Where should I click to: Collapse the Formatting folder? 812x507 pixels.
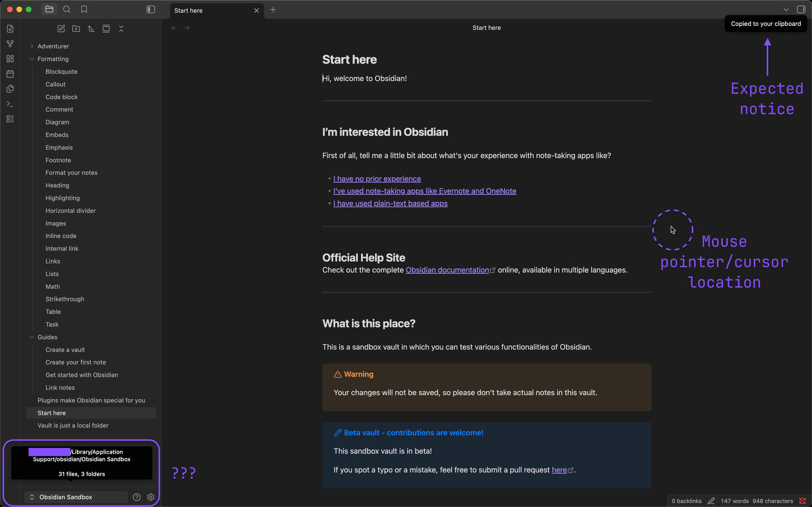[x=32, y=59]
